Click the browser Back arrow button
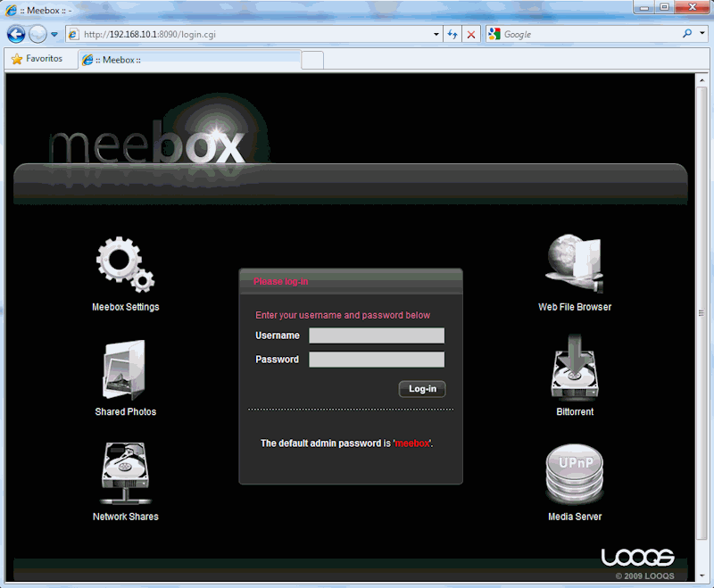This screenshot has width=714, height=588. tap(16, 34)
